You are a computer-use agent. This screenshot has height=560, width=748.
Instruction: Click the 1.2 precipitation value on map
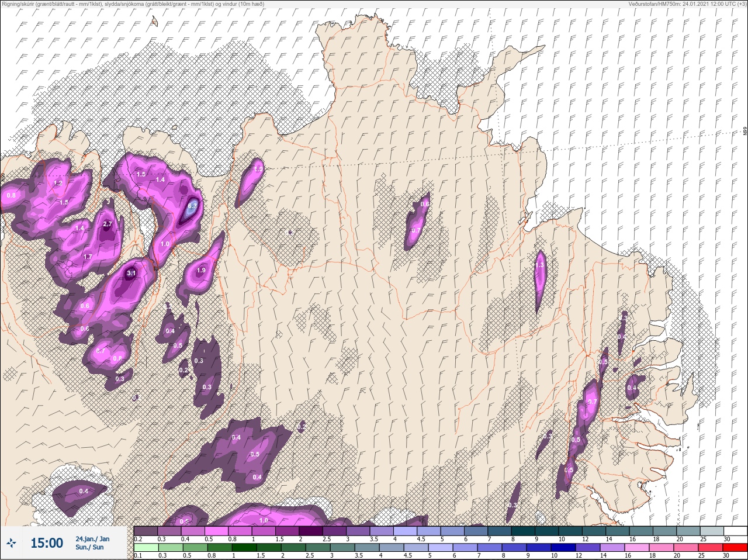pyautogui.click(x=58, y=183)
